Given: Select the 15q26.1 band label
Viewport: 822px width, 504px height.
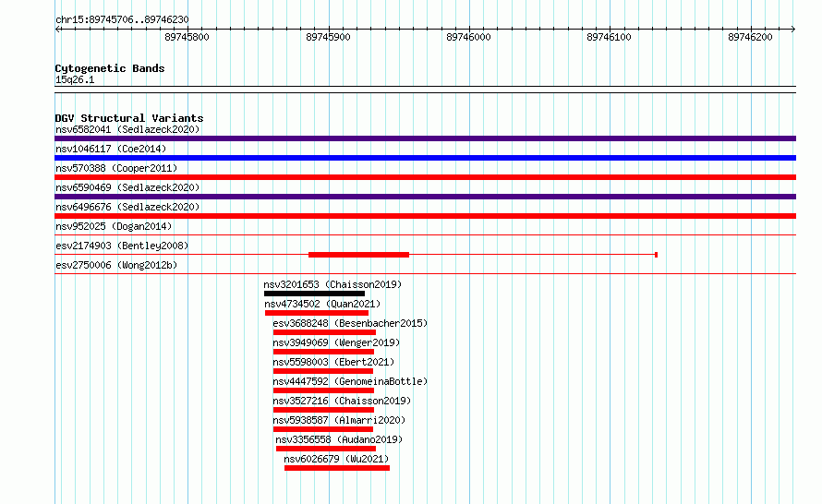Looking at the screenshot, I should point(75,79).
